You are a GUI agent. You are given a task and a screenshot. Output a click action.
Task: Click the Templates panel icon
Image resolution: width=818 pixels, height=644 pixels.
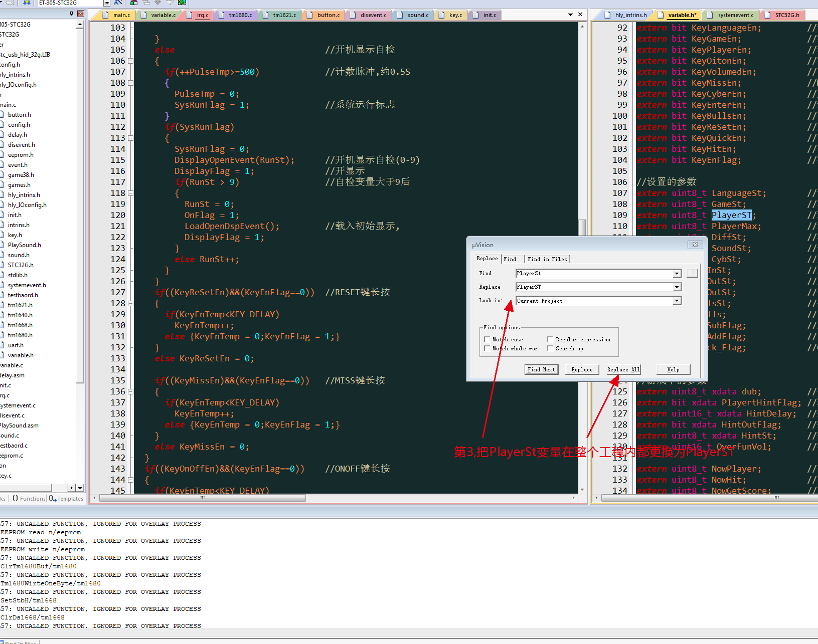(x=53, y=498)
